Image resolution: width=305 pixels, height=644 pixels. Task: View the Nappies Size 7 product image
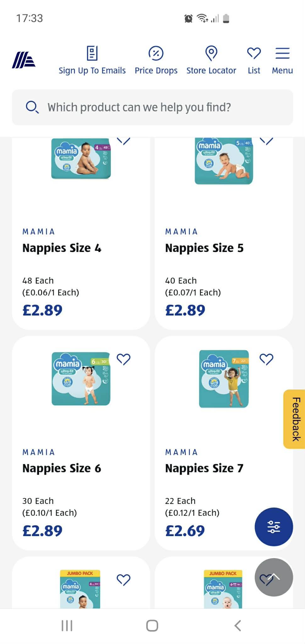point(224,378)
